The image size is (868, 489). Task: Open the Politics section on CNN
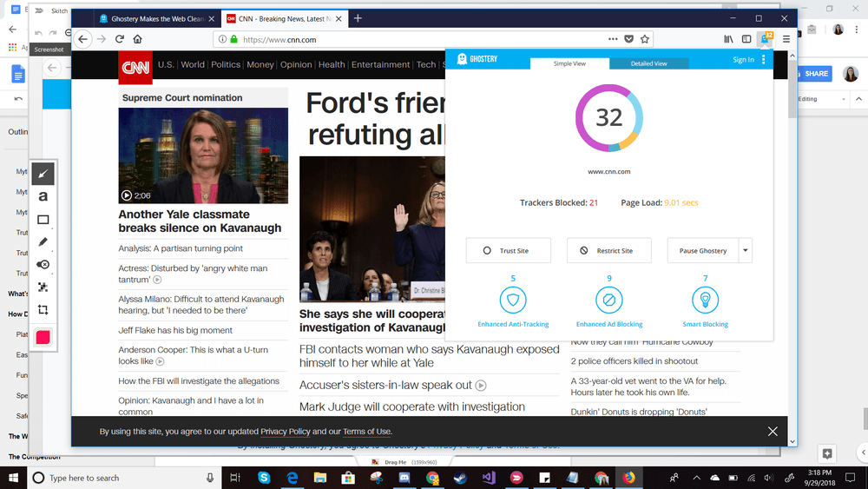226,65
